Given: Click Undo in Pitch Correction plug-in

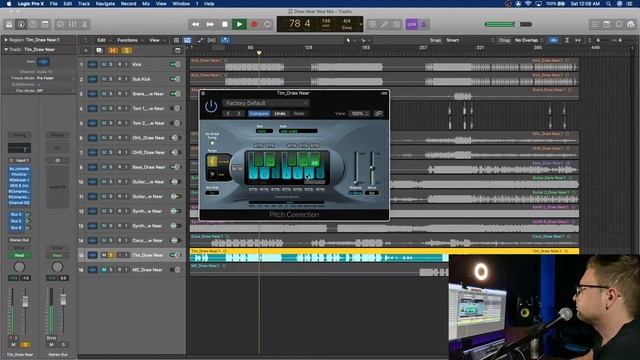Looking at the screenshot, I should click(x=280, y=113).
